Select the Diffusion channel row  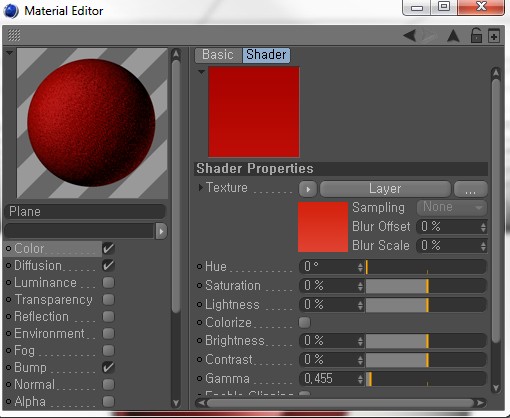(52, 266)
